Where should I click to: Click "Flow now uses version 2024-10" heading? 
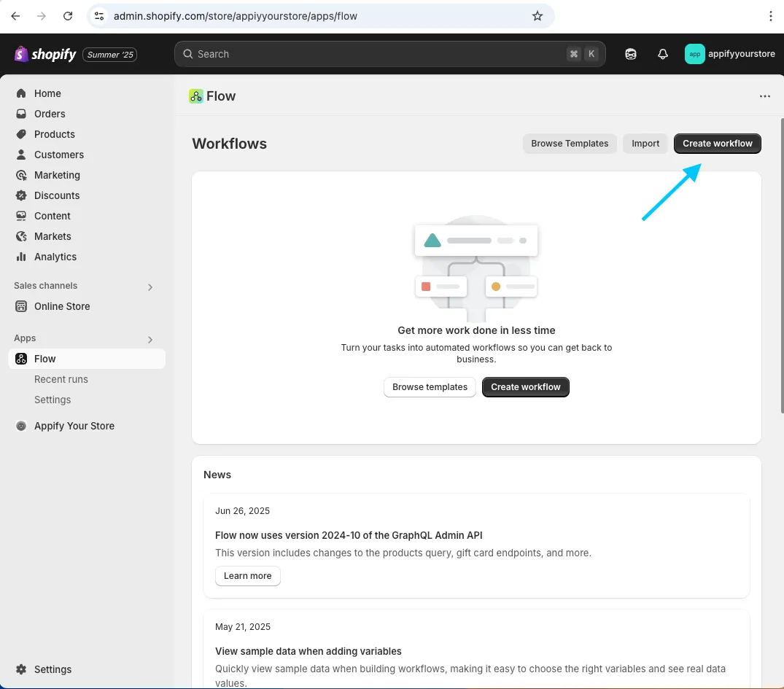349,535
